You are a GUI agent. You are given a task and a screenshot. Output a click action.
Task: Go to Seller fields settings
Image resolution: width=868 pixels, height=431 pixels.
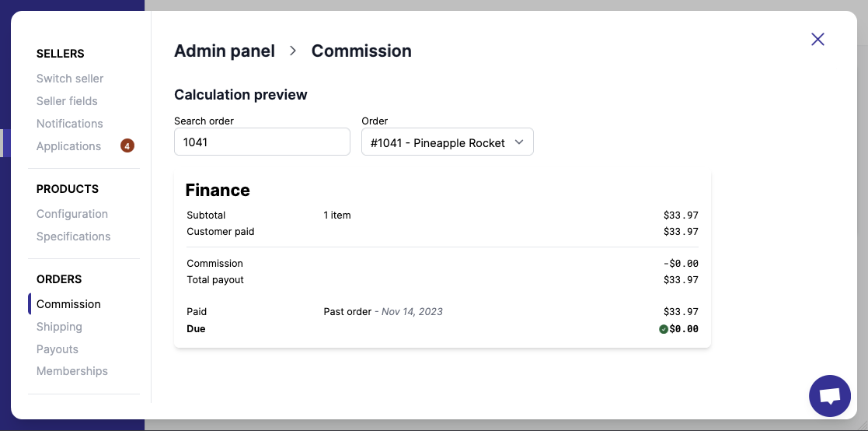67,101
